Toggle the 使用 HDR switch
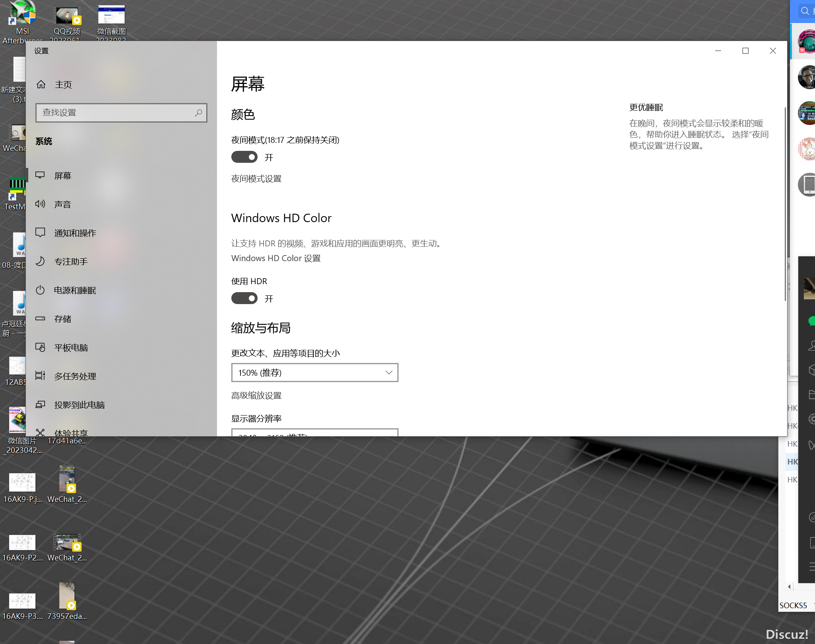The height and width of the screenshot is (644, 815). [244, 299]
